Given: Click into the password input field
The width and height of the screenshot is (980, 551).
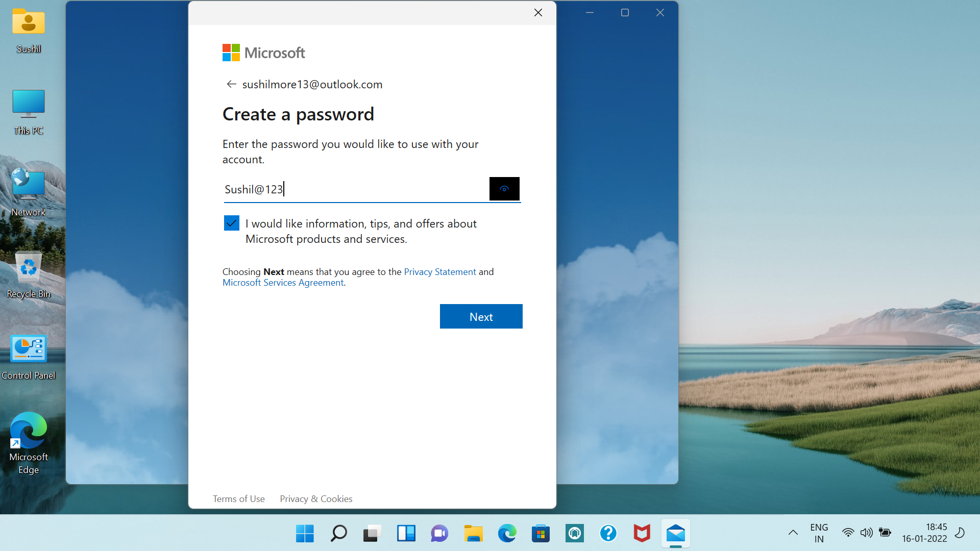Looking at the screenshot, I should click(352, 190).
